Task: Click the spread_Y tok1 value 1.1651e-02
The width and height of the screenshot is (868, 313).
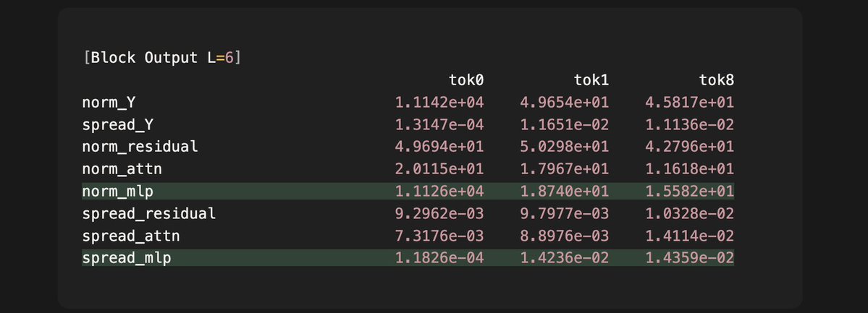Action: 565,125
